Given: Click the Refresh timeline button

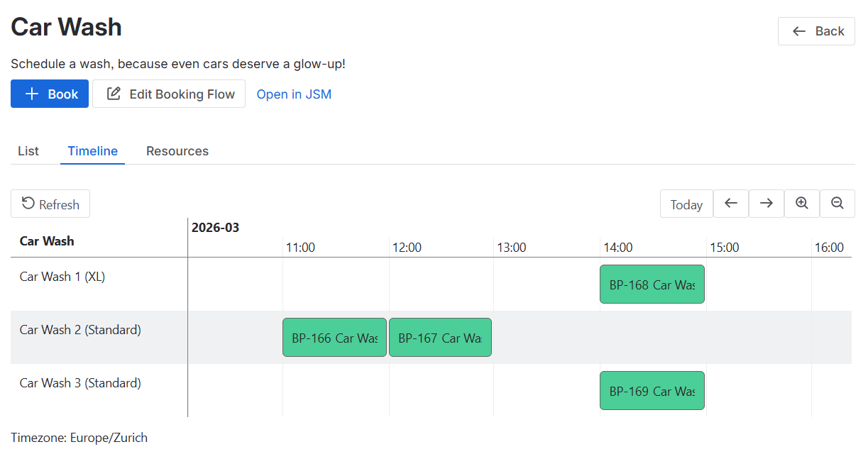Looking at the screenshot, I should click(x=50, y=204).
